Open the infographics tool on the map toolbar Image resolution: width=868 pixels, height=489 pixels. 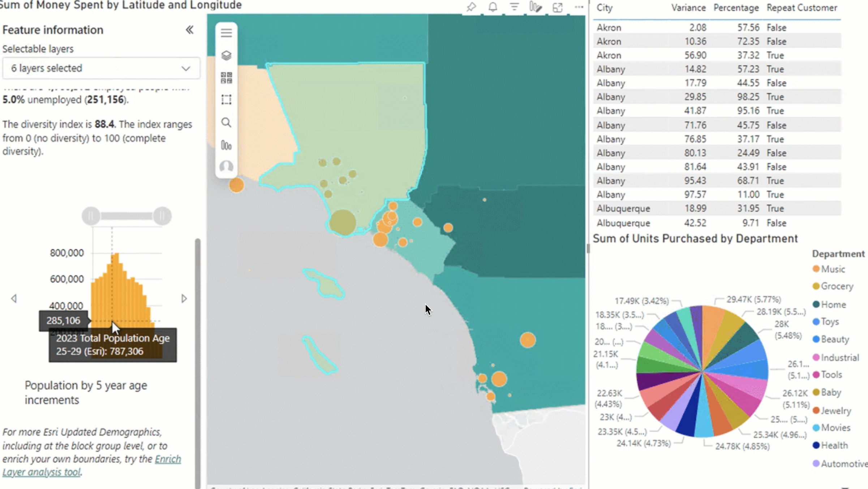click(226, 145)
